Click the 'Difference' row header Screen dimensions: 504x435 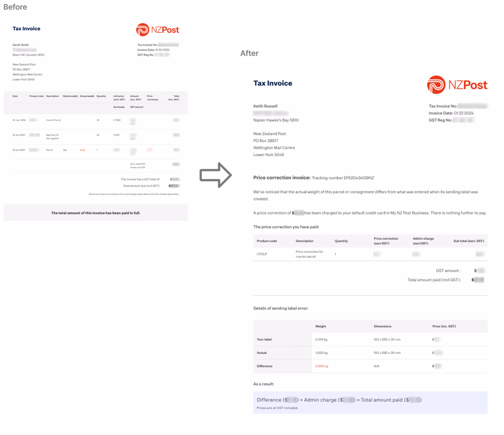click(264, 366)
